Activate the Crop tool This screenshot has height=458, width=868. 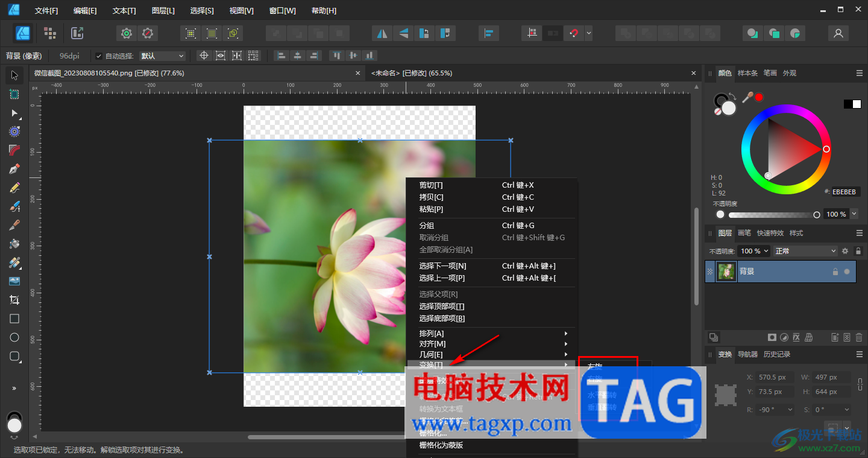click(x=14, y=300)
